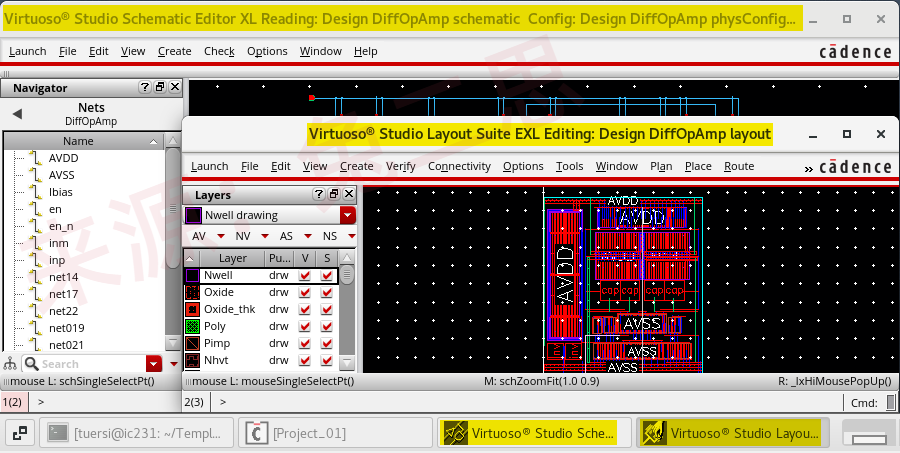
Task: Click the AS button in Layers panel
Action: (286, 236)
